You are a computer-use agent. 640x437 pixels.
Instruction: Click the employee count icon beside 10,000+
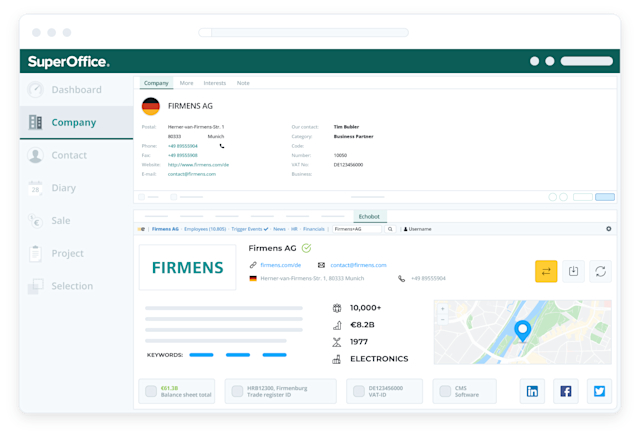coord(337,308)
